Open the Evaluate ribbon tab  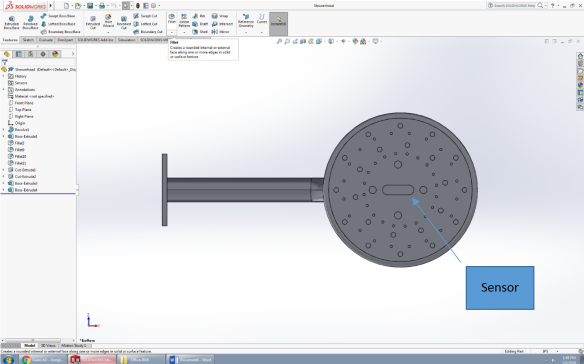click(45, 40)
